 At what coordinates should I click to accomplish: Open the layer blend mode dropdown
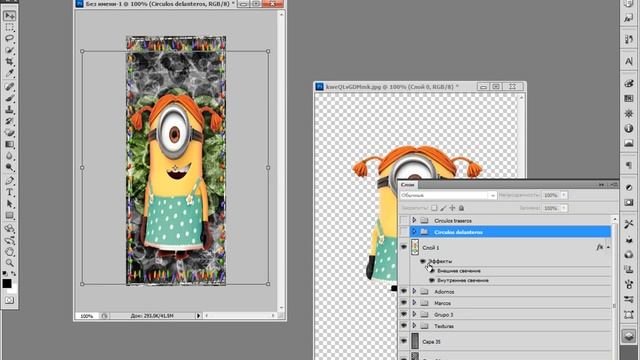pos(448,196)
